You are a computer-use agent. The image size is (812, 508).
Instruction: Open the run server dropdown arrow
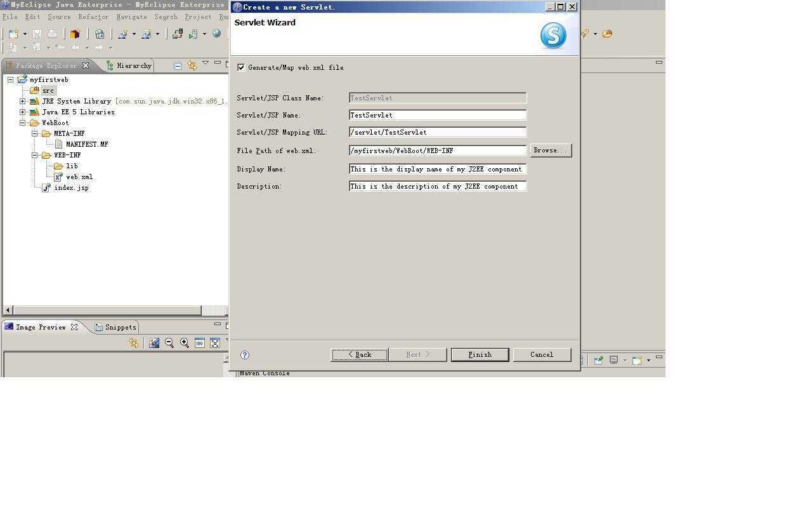coord(204,34)
